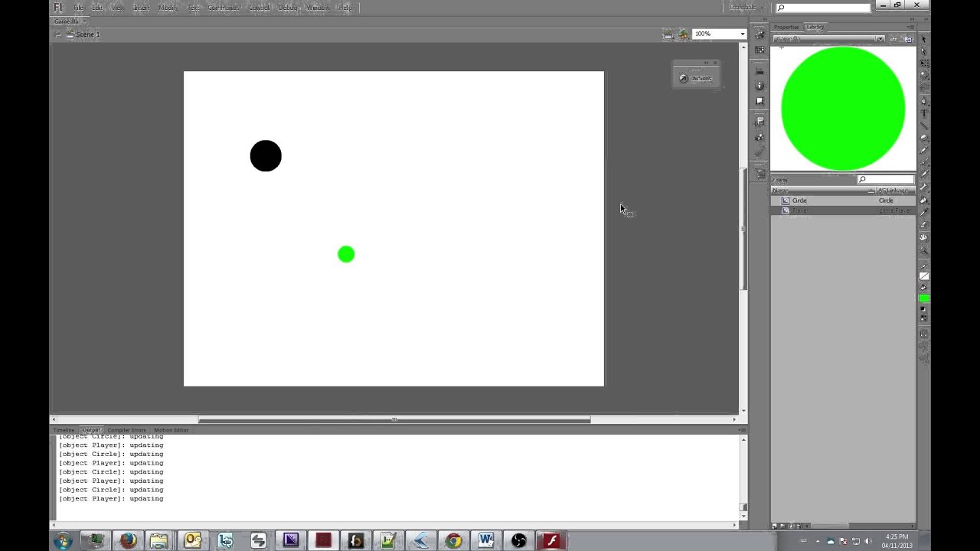Click the Windows Start button
This screenshot has width=980, height=551.
click(63, 541)
